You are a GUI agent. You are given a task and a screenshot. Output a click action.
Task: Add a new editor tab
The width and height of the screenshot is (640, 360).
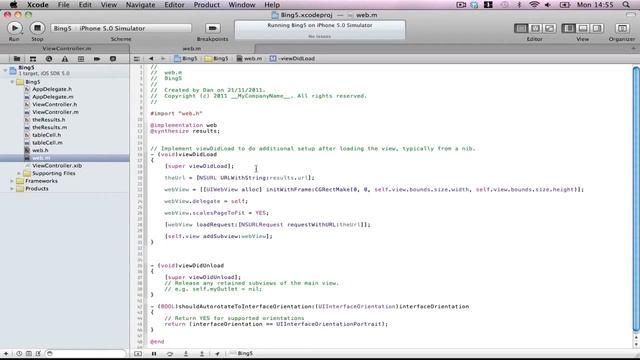click(633, 49)
